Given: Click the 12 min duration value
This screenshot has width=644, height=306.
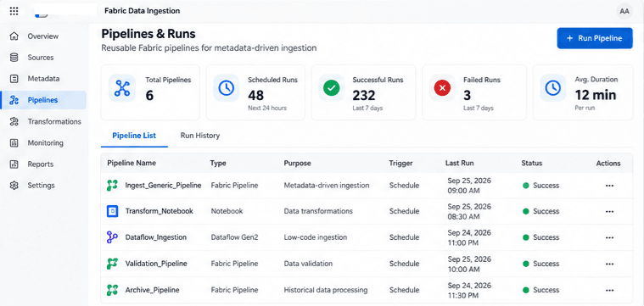Looking at the screenshot, I should tap(596, 96).
